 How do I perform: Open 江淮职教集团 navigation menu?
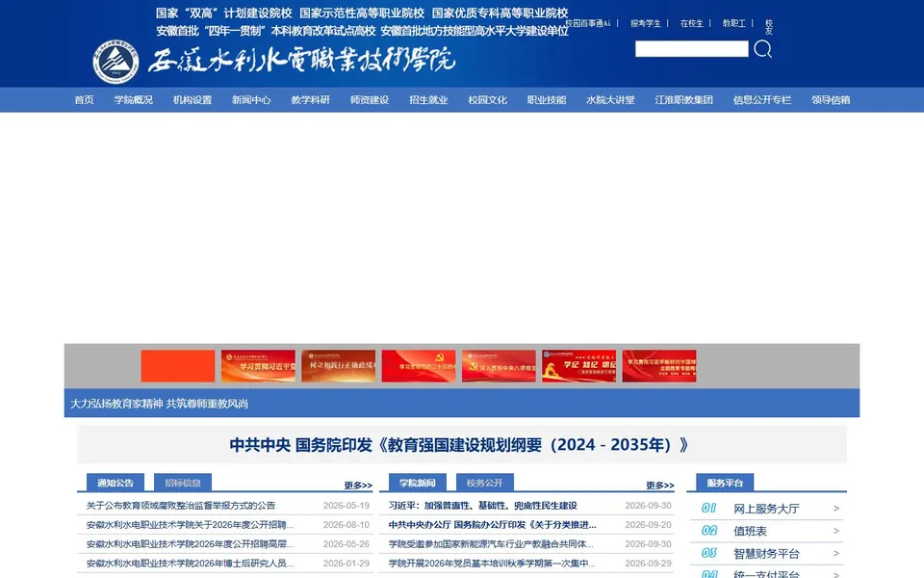click(683, 99)
